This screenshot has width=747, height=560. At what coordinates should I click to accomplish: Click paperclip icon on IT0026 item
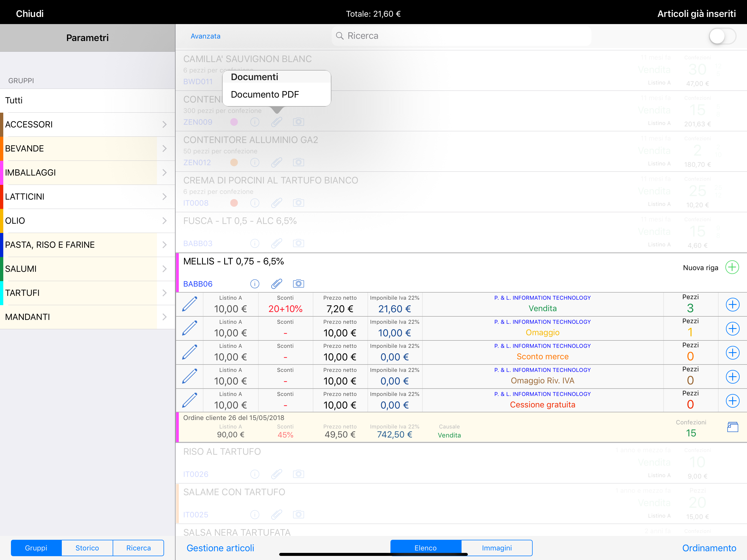click(x=277, y=474)
